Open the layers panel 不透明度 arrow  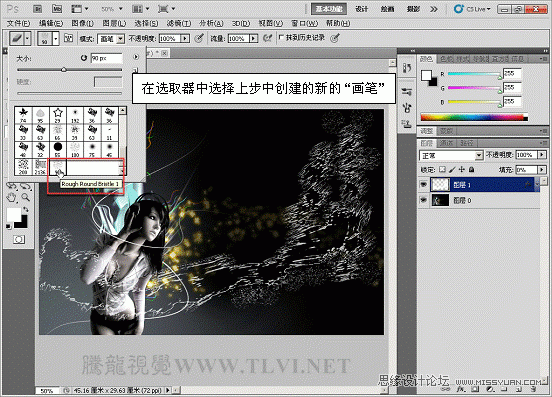pyautogui.click(x=542, y=155)
